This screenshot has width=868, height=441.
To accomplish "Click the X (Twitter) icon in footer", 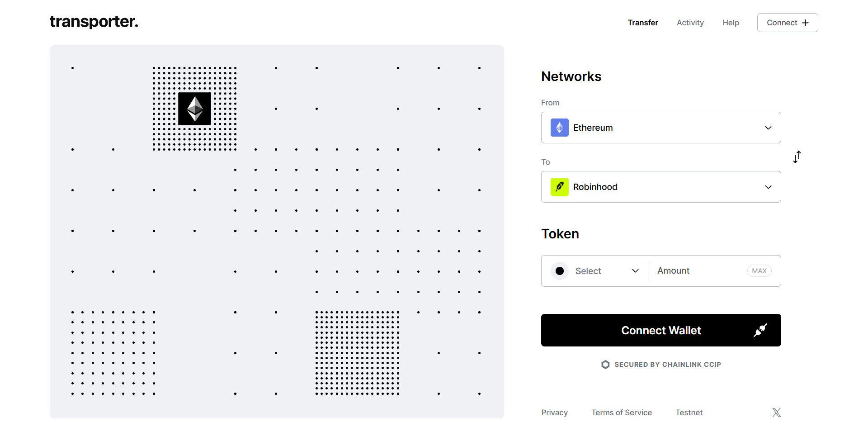I will click(776, 413).
